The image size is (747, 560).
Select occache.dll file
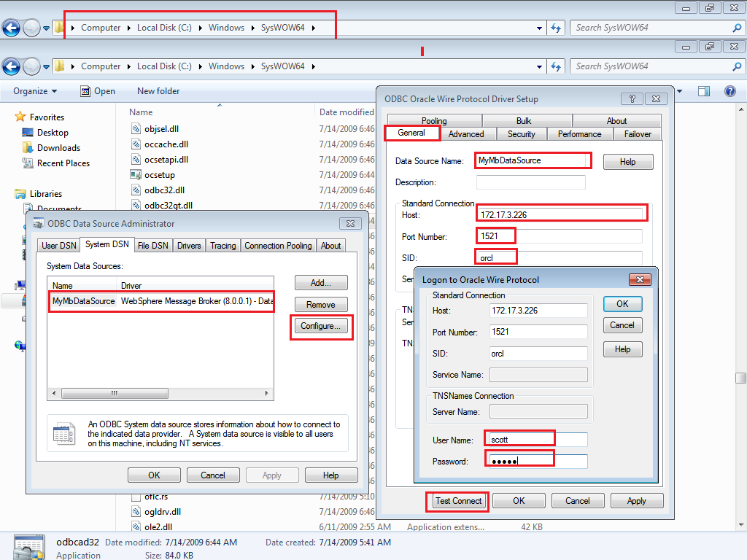[166, 144]
